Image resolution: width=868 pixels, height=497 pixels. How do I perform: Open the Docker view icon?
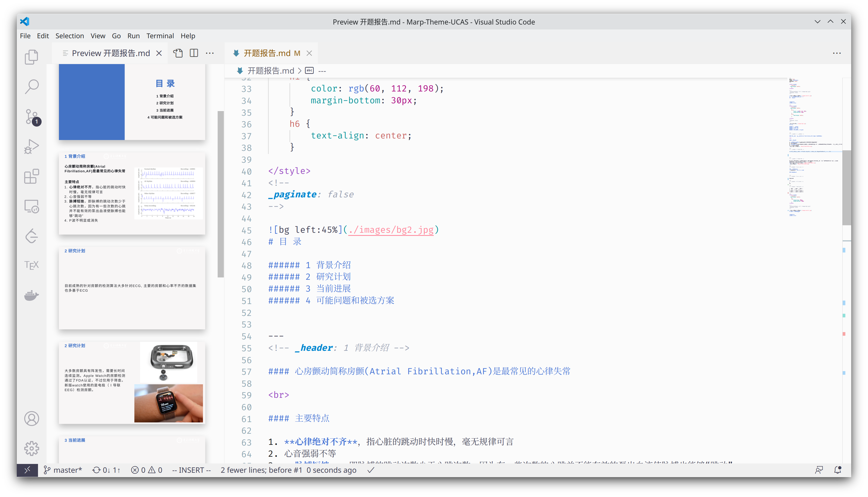click(32, 295)
